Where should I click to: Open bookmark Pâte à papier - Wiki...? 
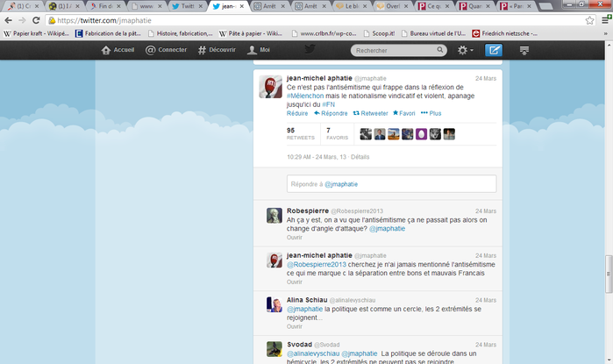point(251,33)
